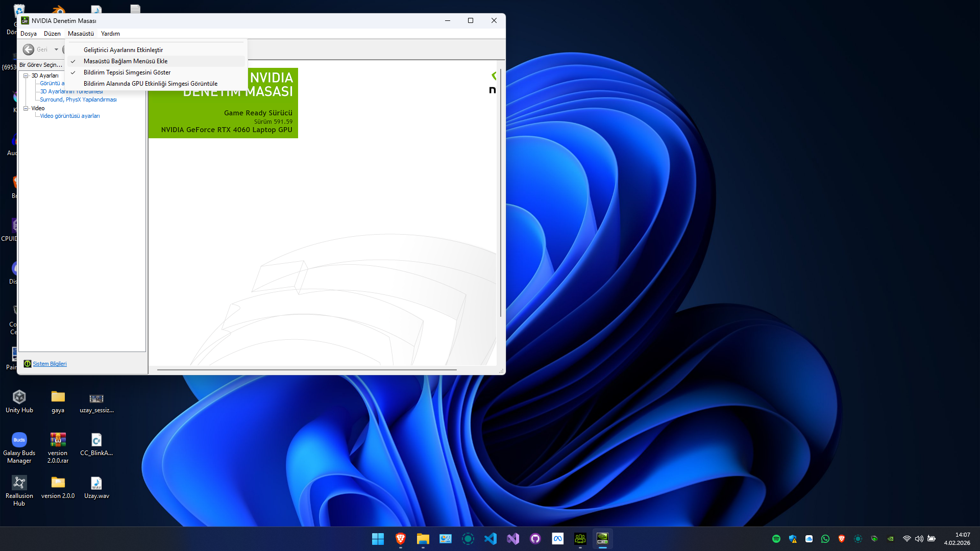Click the vertical scrollbar of content pane
980x551 pixels.
501,194
